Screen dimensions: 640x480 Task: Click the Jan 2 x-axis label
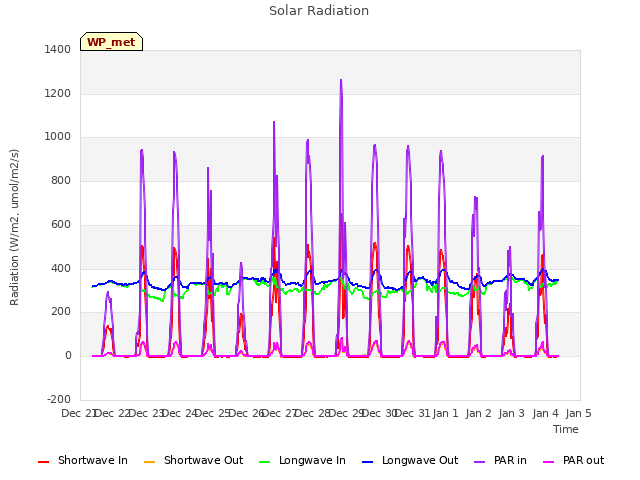pyautogui.click(x=478, y=413)
